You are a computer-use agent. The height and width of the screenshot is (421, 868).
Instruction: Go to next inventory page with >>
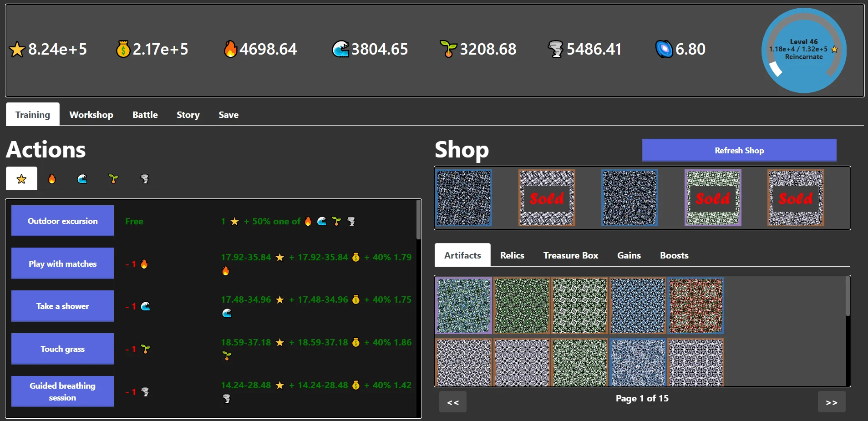[x=832, y=402]
